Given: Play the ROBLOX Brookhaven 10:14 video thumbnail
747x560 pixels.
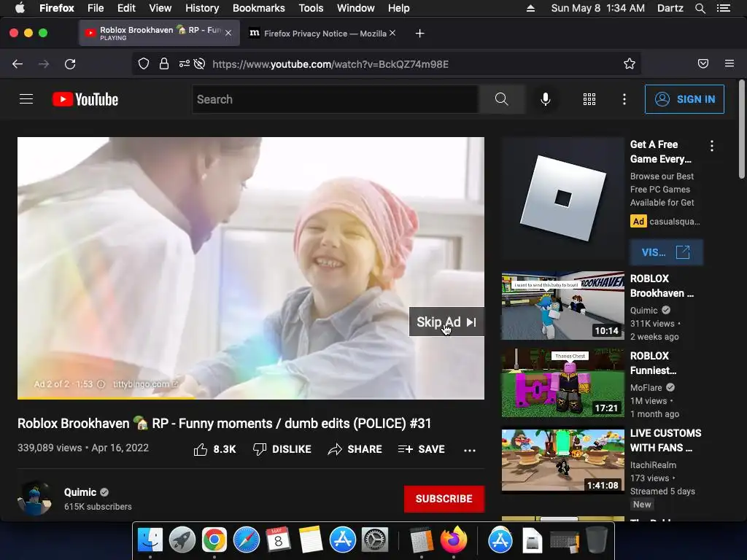Looking at the screenshot, I should click(562, 306).
